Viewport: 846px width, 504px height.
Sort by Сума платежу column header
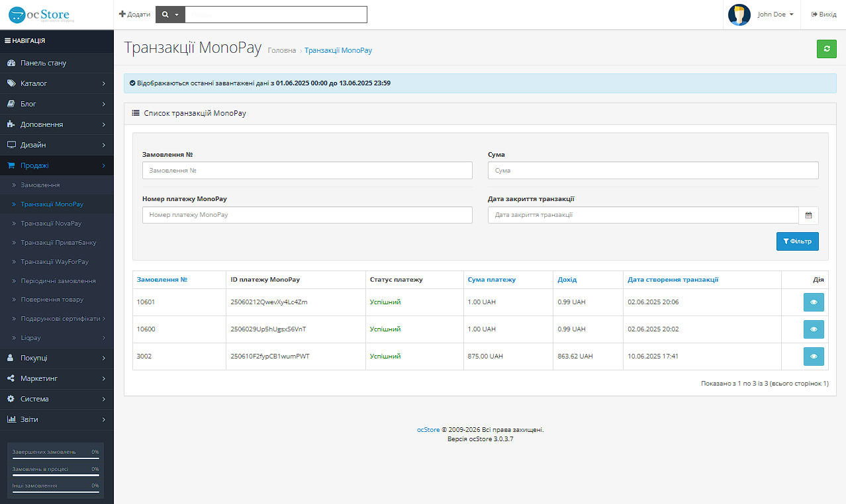492,280
